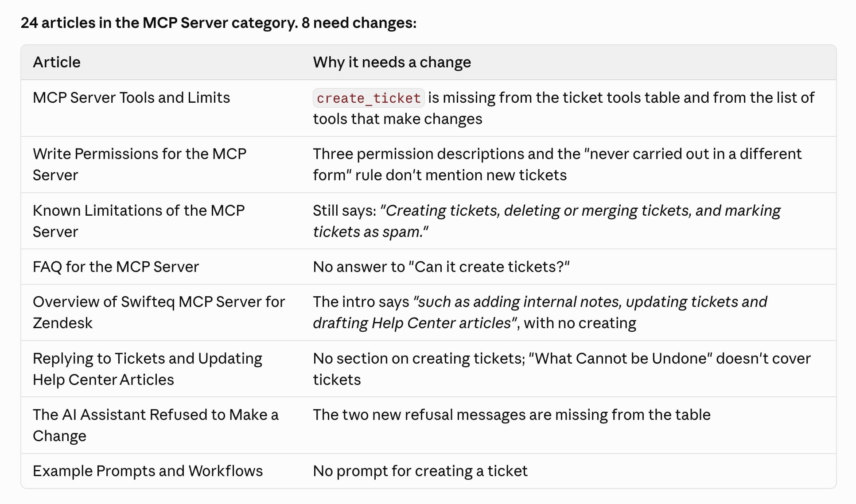
Task: Click the create_ticket code snippet
Action: point(369,98)
